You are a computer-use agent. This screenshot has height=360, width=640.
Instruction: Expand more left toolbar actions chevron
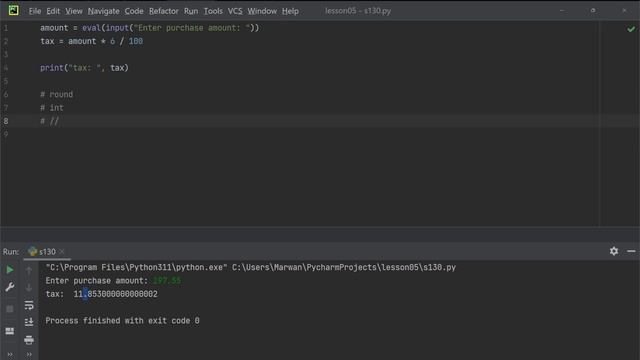[x=10, y=354]
